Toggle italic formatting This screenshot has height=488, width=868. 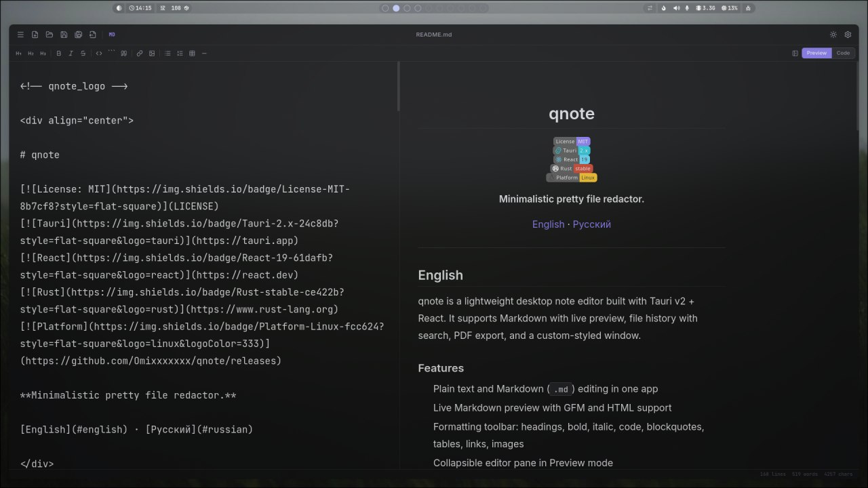(x=71, y=53)
